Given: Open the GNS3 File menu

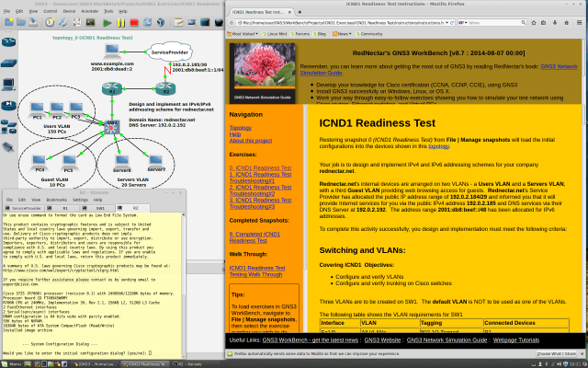Looking at the screenshot, I should click(x=6, y=11).
